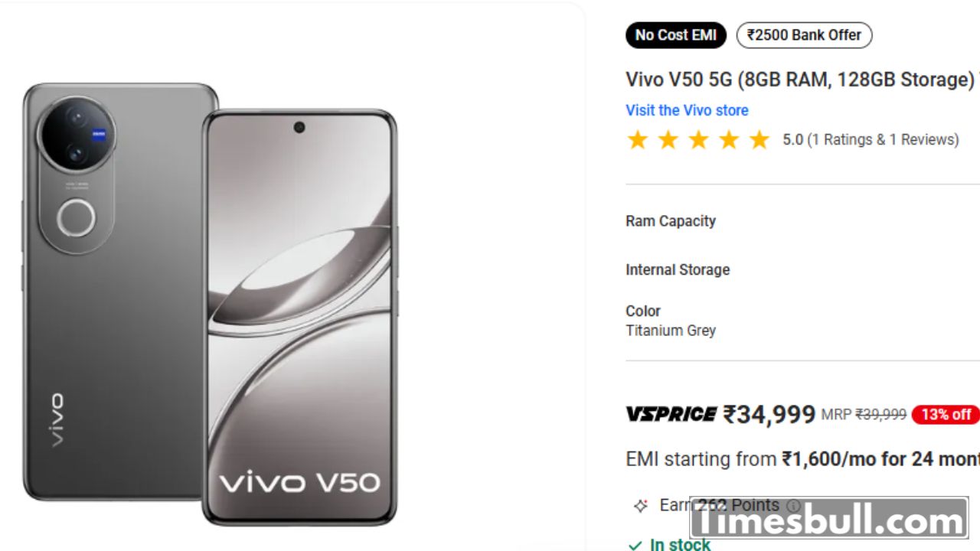
Task: Click the front-view phone product image
Action: tap(299, 318)
